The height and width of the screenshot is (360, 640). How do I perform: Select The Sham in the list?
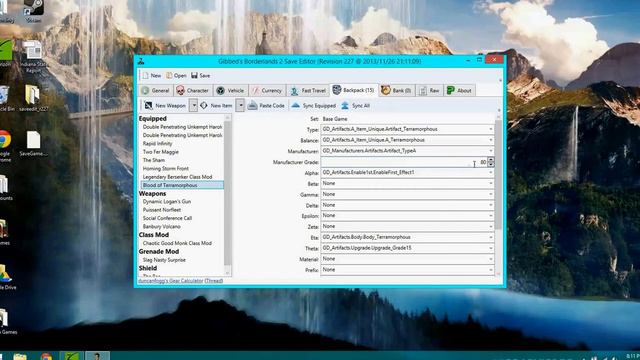pyautogui.click(x=153, y=160)
